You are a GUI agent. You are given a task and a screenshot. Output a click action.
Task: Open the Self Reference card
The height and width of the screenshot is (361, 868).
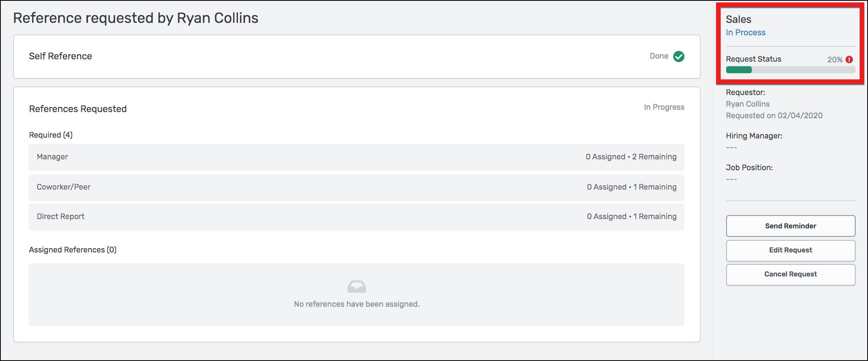pos(356,57)
